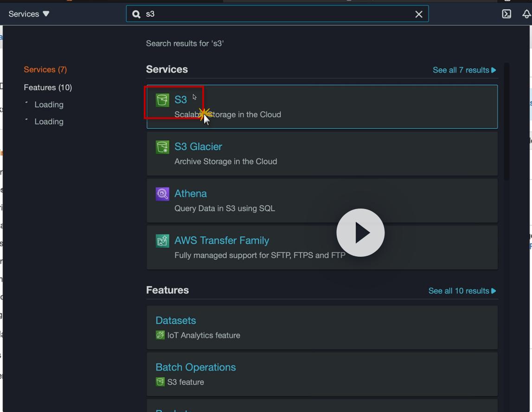See all 10 features results
Screen dimensions: 532x412
point(462,291)
